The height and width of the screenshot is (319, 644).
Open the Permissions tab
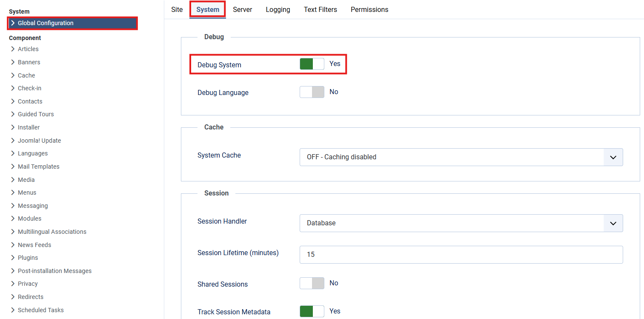369,9
